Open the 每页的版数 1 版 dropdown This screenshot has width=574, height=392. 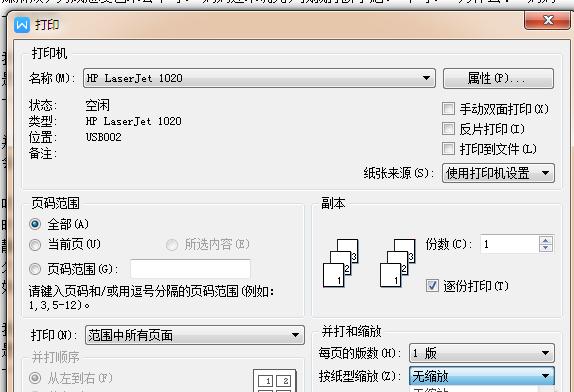point(482,353)
